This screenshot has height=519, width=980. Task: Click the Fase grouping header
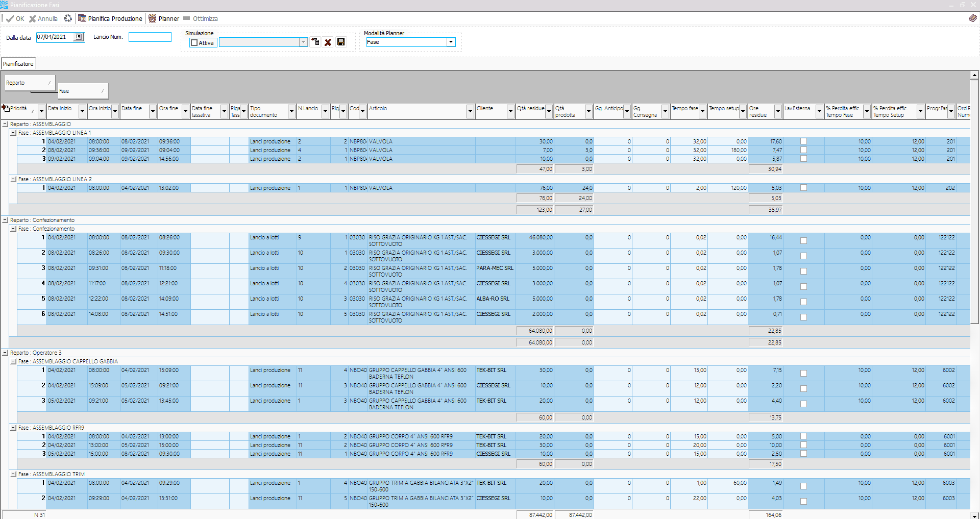pos(82,91)
